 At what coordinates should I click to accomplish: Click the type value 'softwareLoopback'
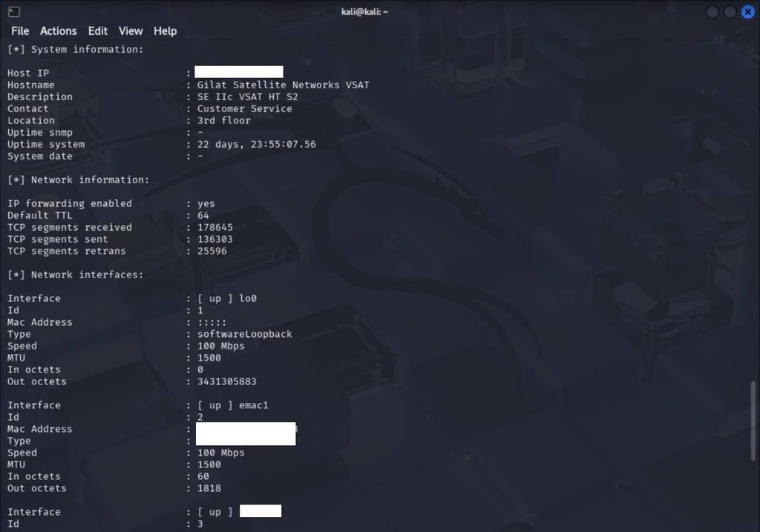pyautogui.click(x=244, y=335)
